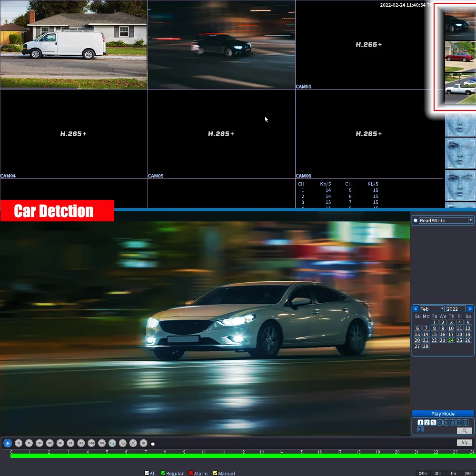
Task: Click the Play Mode button
Action: click(443, 414)
